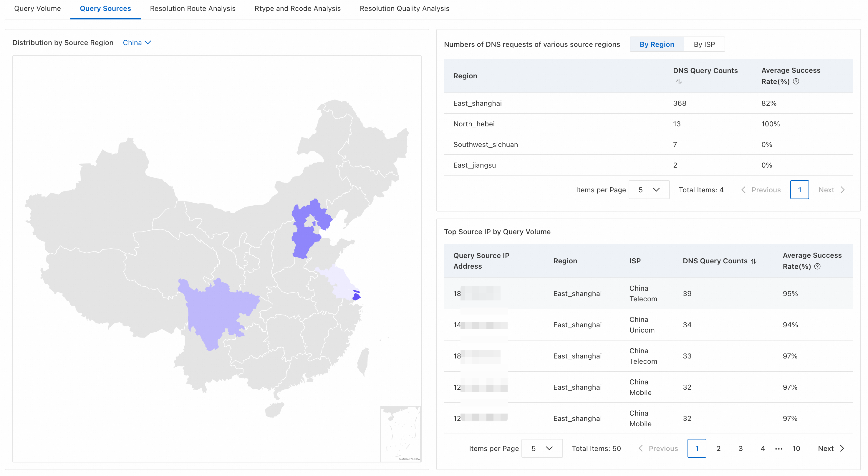Expand Items per Page dropdown in region table

pos(649,190)
